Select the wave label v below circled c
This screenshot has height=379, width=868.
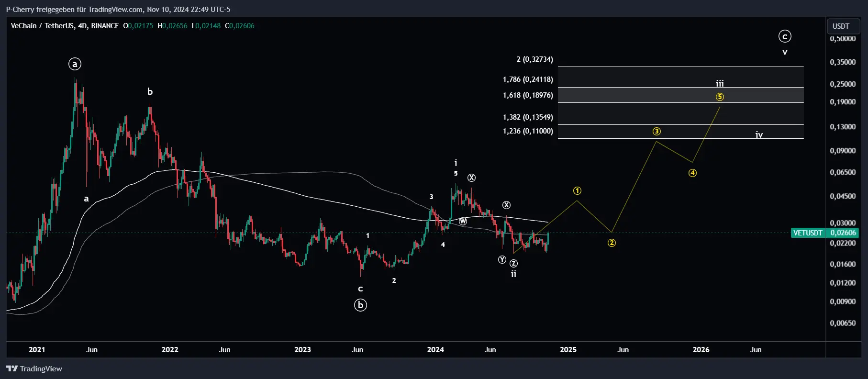coord(785,52)
